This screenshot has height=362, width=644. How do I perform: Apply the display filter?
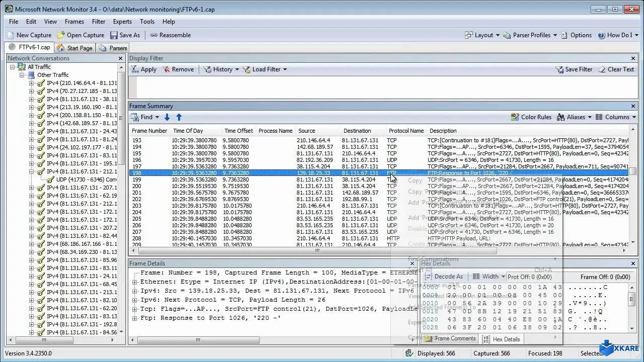coord(144,69)
